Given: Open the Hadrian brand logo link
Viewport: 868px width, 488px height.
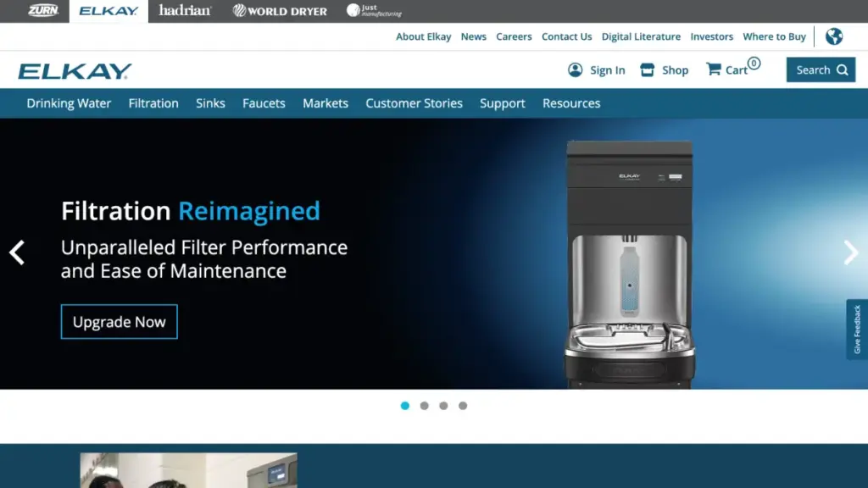Looking at the screenshot, I should point(185,11).
